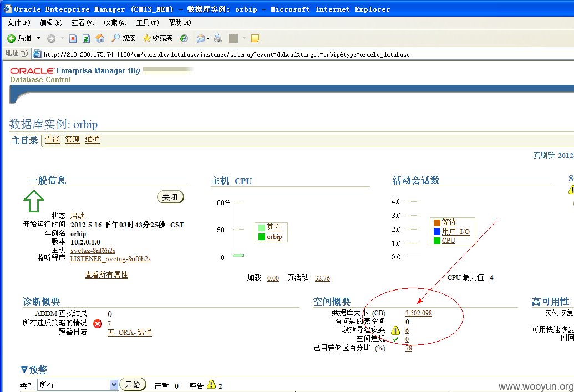Collapse the 预警 section triangle
574x392 pixels.
click(24, 370)
